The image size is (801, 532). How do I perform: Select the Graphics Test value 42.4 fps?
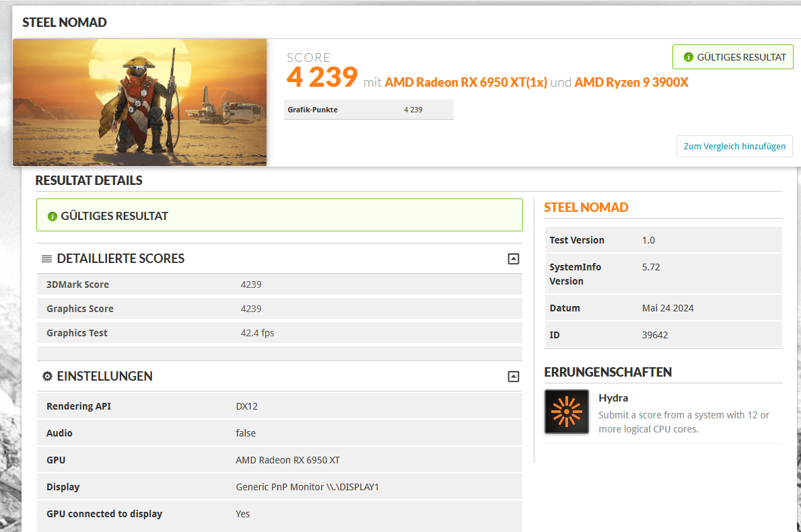(257, 333)
